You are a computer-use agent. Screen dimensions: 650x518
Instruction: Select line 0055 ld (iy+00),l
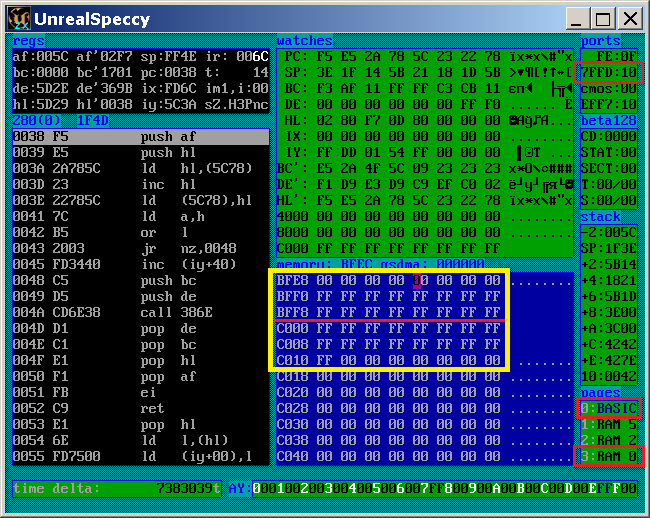pos(141,457)
